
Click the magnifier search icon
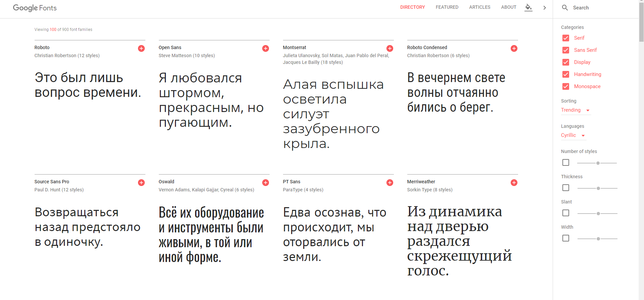pyautogui.click(x=565, y=8)
